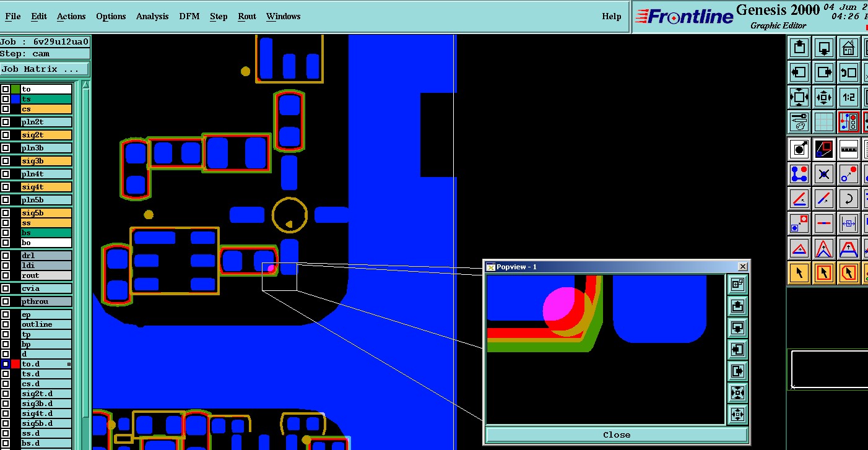
Task: Select layer name pln5b
Action: point(46,200)
